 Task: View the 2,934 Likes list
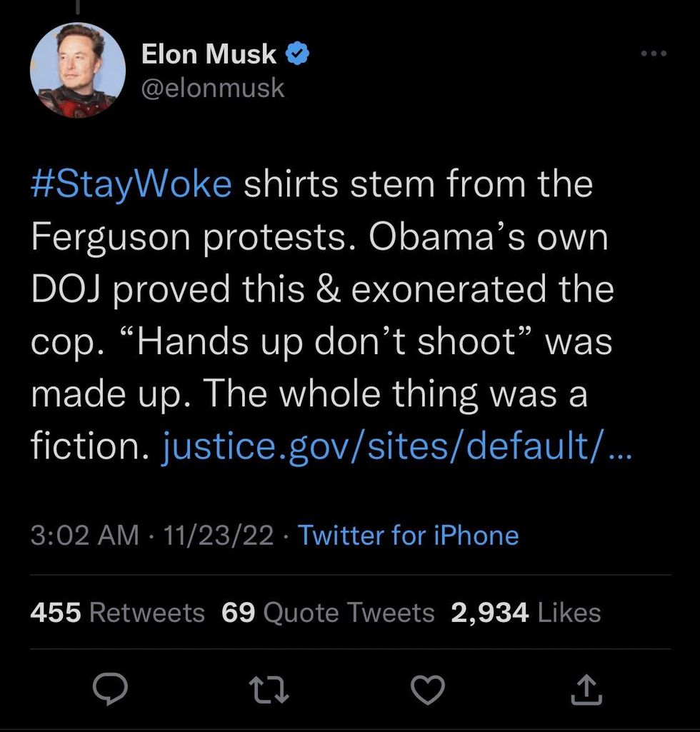click(525, 612)
